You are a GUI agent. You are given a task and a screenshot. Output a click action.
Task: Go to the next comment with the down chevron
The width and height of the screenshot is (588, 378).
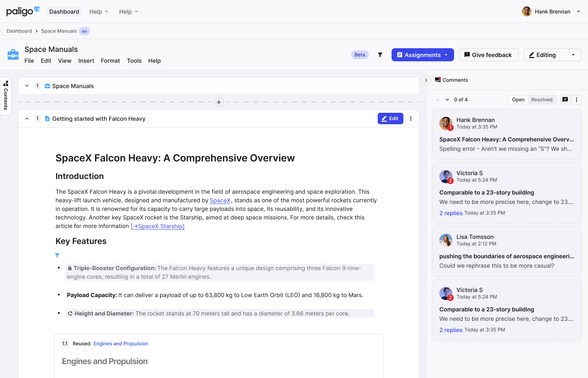point(448,100)
